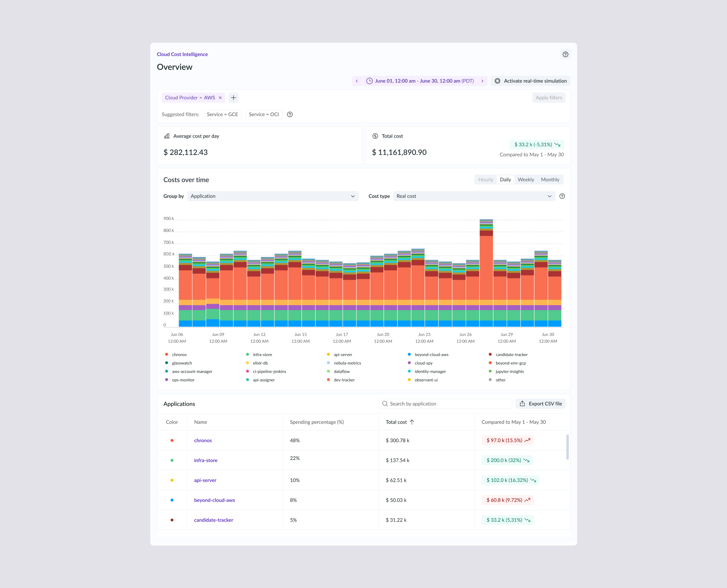Toggle the beyond-cloud-aws legend series
The image size is (727, 588).
428,355
